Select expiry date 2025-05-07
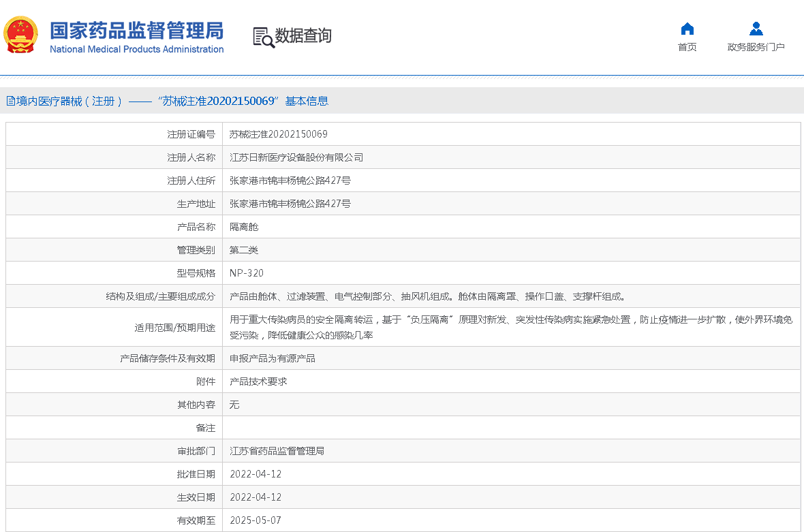Screen dimensions: 804x532 [x=256, y=520]
